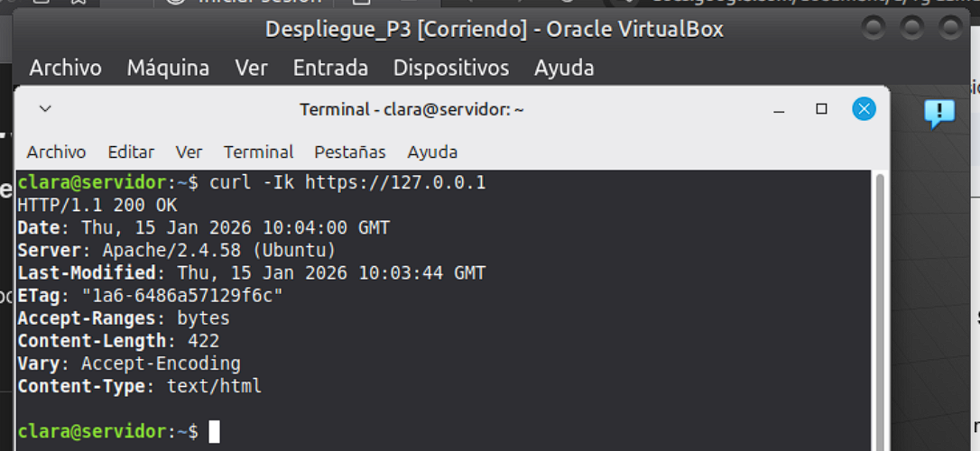980x451 pixels.
Task: Open the terminal window menu chevron
Action: [45, 109]
